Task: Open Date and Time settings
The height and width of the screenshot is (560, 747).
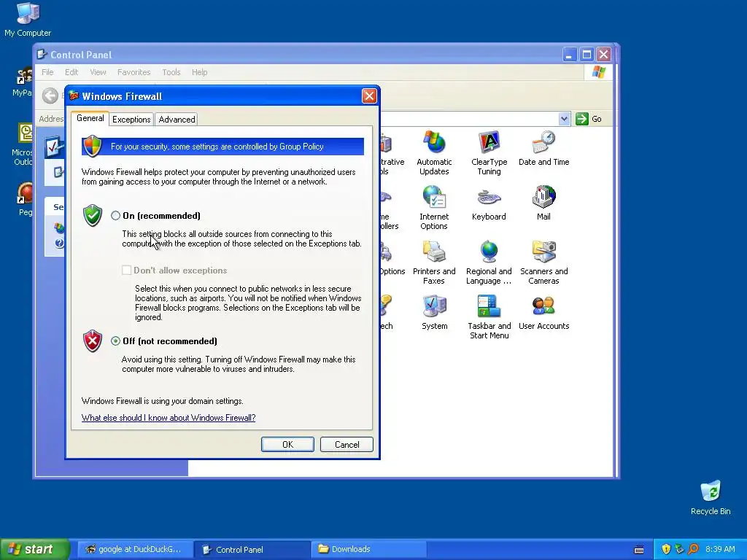Action: click(543, 148)
